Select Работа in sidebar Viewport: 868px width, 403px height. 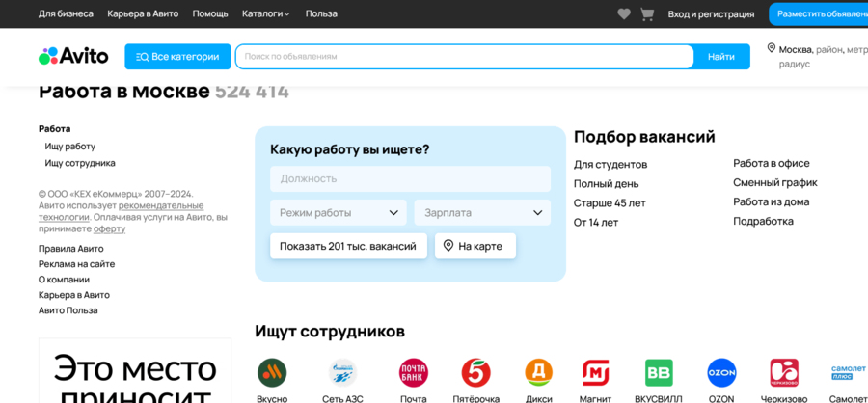(x=54, y=128)
